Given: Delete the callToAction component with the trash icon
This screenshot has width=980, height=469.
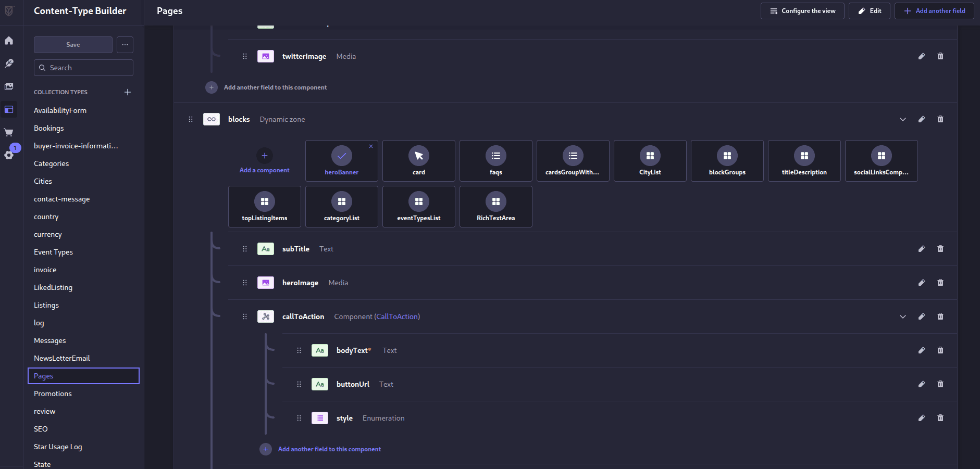Looking at the screenshot, I should 940,316.
